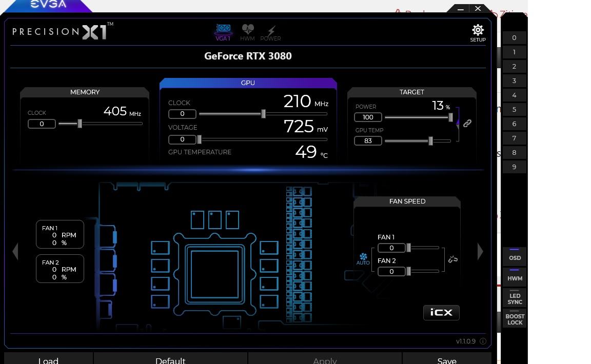Click the FAN 1 RPM readout box
Screen dimensions: 591x364
coord(60,234)
